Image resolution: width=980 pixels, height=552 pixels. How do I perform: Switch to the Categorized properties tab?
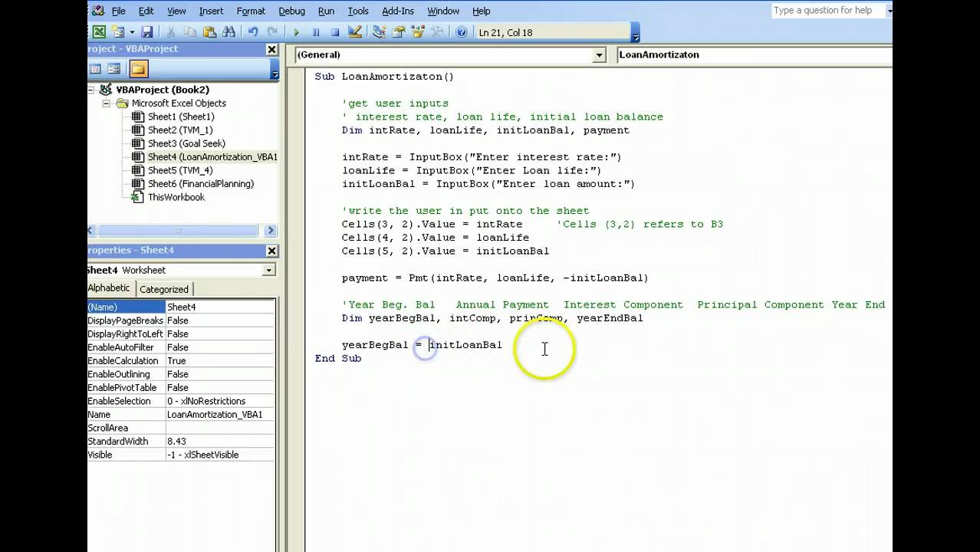tap(164, 289)
